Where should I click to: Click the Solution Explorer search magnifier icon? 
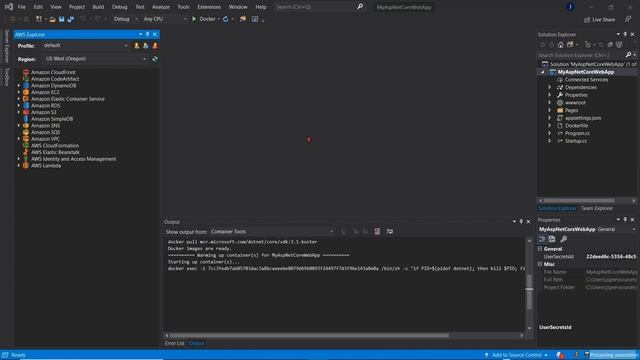[629, 55]
